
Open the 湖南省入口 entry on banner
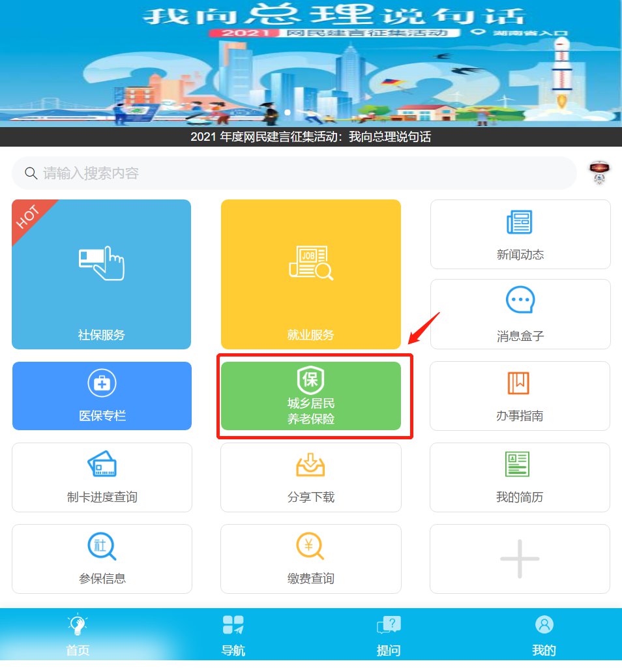[x=519, y=33]
